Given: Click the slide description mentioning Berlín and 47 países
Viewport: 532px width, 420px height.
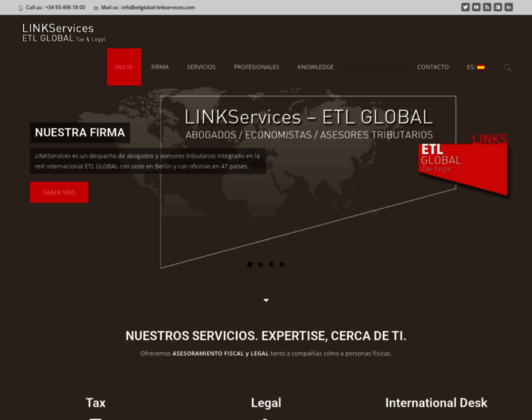Looking at the screenshot, I should pyautogui.click(x=148, y=161).
